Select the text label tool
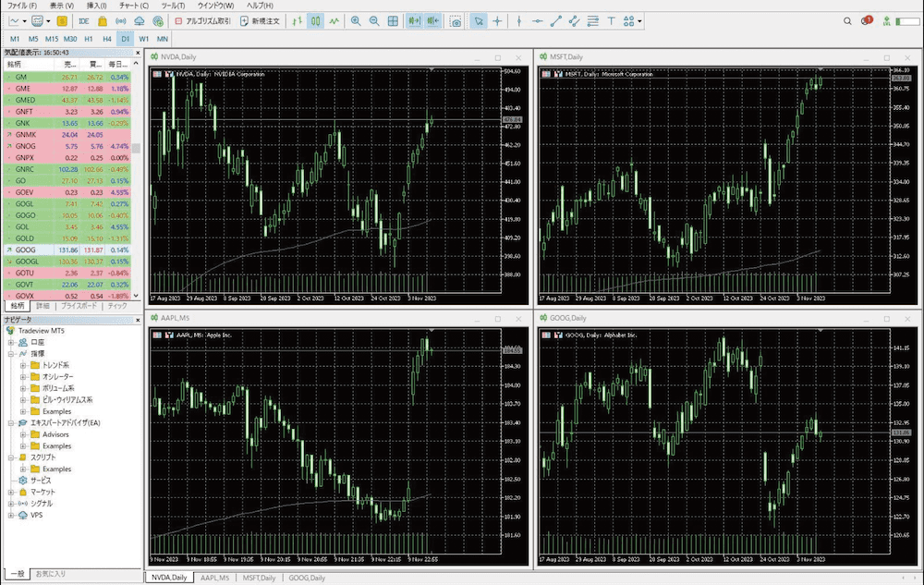This screenshot has width=924, height=585. 611,20
